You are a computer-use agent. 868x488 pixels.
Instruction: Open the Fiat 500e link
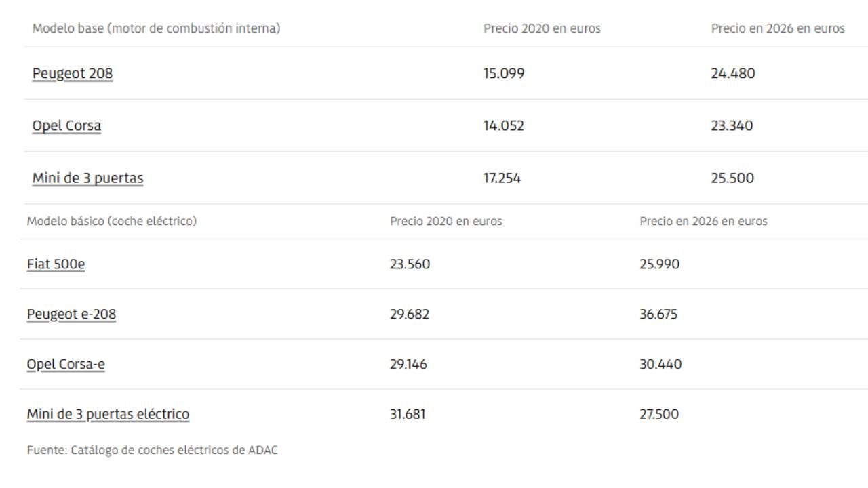(56, 264)
